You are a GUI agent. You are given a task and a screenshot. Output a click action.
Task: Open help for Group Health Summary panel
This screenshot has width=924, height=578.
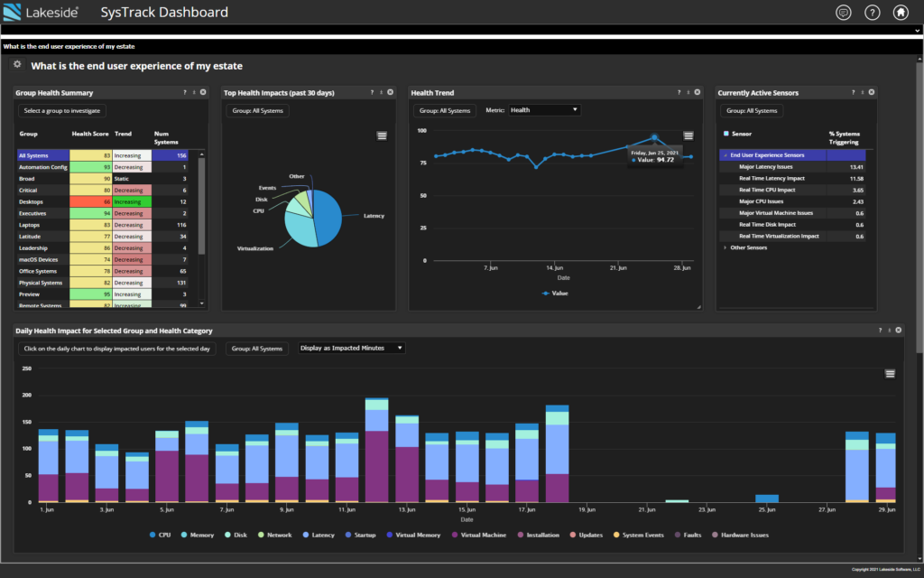[184, 93]
